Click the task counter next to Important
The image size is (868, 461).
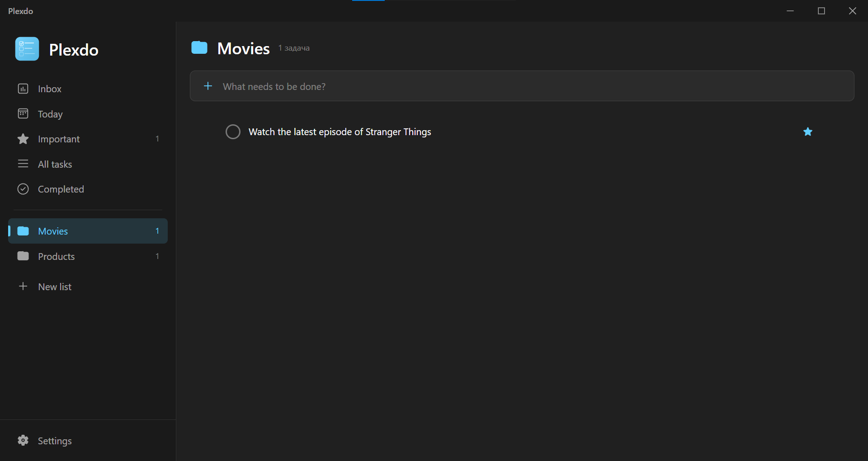coord(157,139)
